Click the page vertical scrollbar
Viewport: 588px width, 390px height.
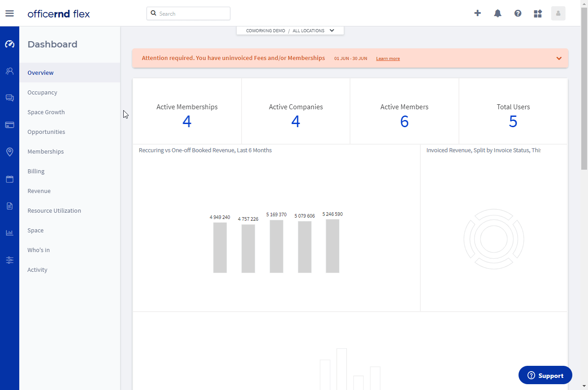(584, 90)
